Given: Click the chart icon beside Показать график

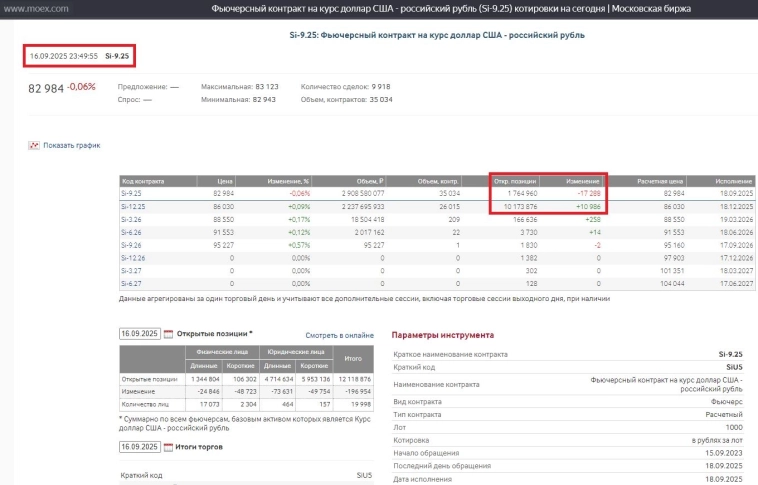Looking at the screenshot, I should coord(34,145).
